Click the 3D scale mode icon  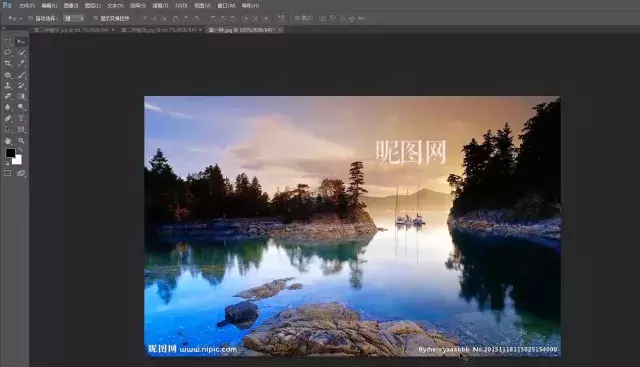pyautogui.click(x=362, y=18)
